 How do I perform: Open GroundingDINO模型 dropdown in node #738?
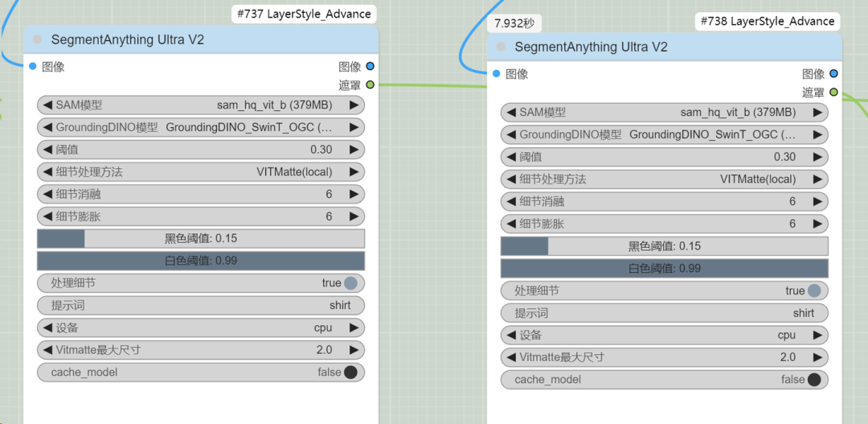[665, 134]
